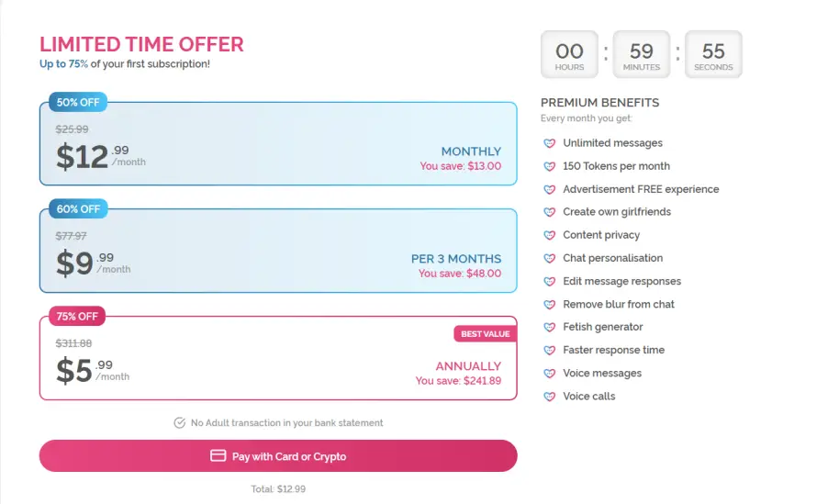Choose the Annually $5.99 plan
The height and width of the screenshot is (504, 828).
(x=278, y=358)
